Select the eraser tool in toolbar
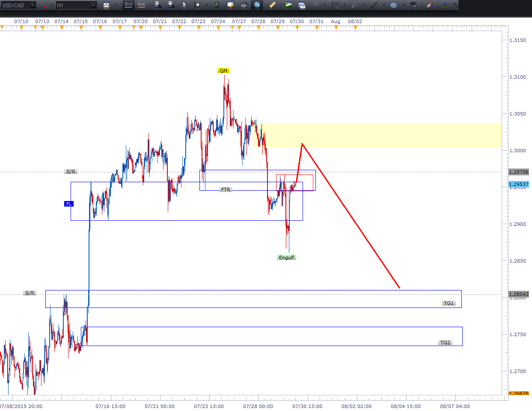Image resolution: width=532 pixels, height=411 pixels. point(430,5)
